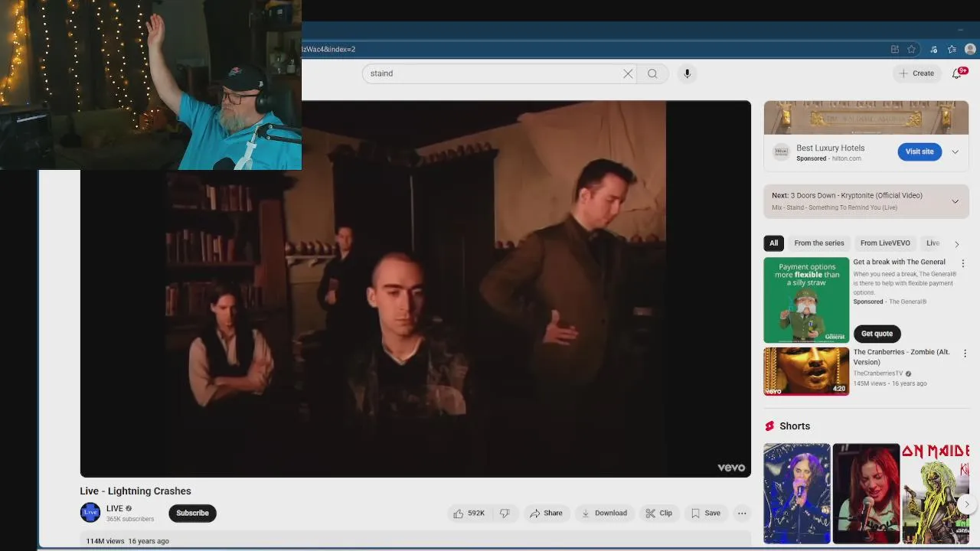Click the Get quote button
Image resolution: width=980 pixels, height=551 pixels.
click(877, 334)
